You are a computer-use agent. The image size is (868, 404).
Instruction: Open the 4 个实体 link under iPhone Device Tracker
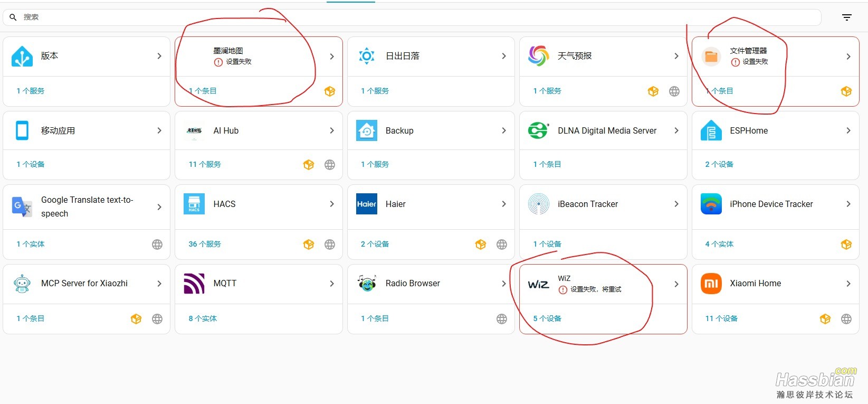719,244
